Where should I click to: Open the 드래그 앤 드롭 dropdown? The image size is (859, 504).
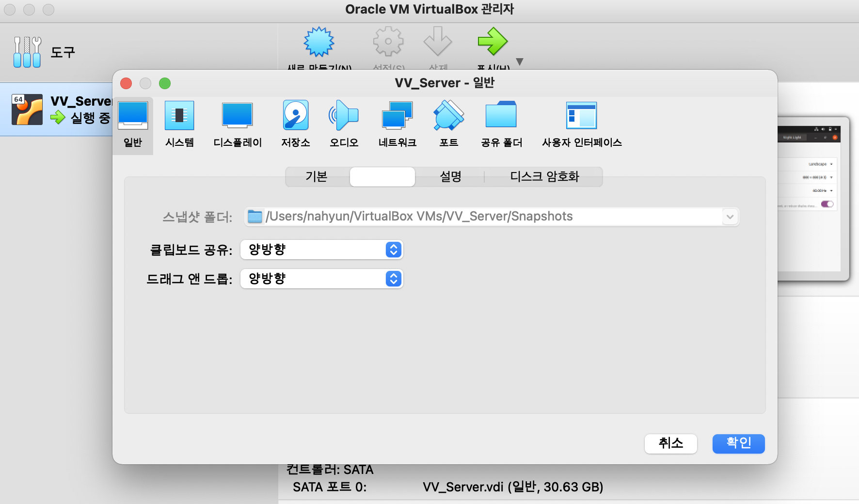pyautogui.click(x=322, y=279)
